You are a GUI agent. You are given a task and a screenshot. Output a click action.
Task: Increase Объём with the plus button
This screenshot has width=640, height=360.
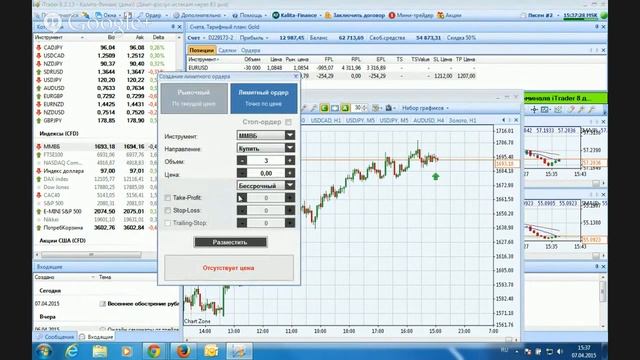pyautogui.click(x=290, y=161)
